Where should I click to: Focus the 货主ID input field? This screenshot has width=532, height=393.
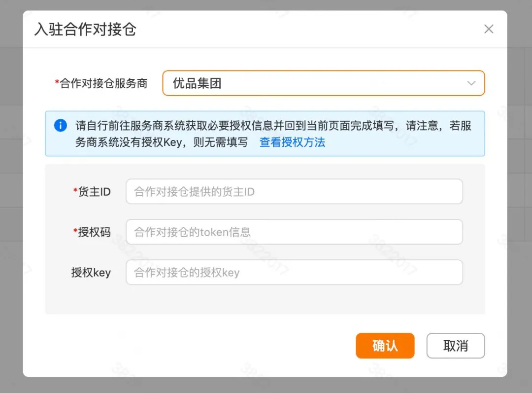294,192
